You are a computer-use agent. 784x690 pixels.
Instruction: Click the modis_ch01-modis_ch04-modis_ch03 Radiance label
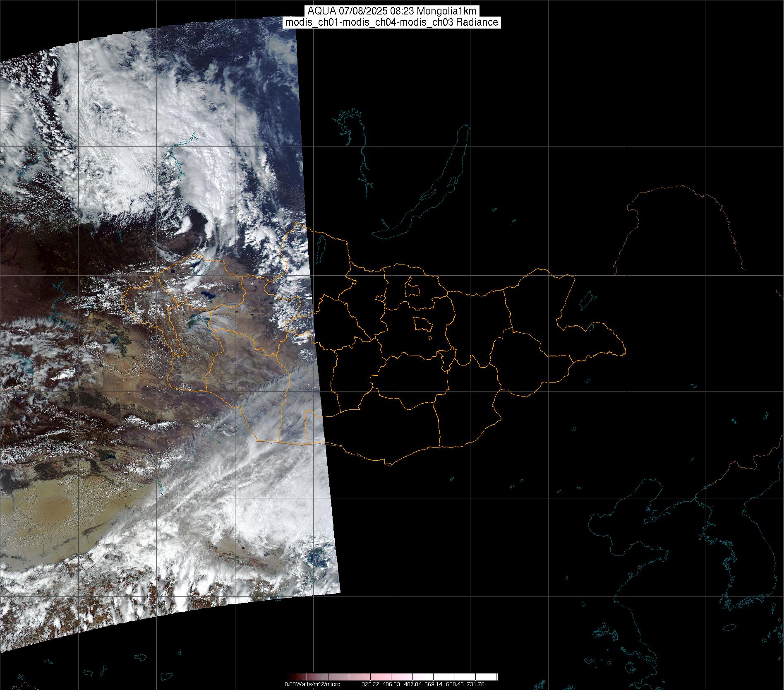[x=392, y=22]
